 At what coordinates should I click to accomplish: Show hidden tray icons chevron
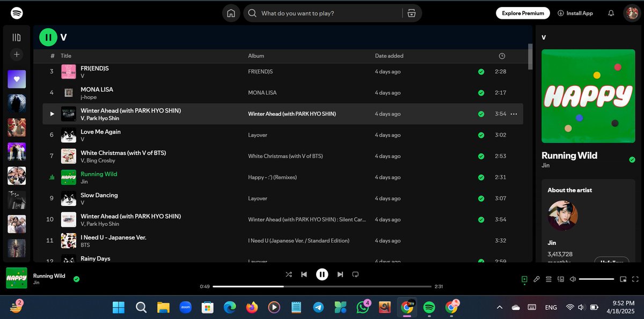pos(500,307)
